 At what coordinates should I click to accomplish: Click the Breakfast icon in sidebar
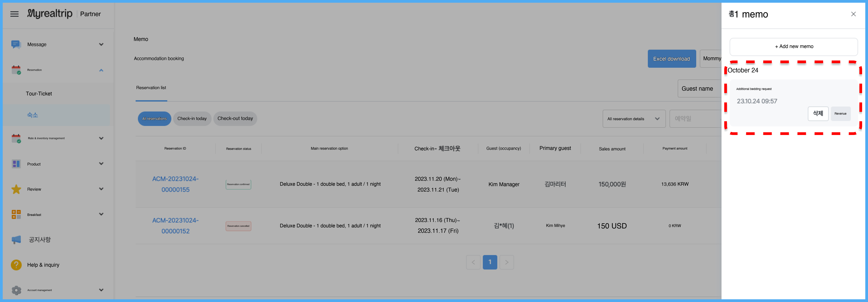(x=16, y=214)
